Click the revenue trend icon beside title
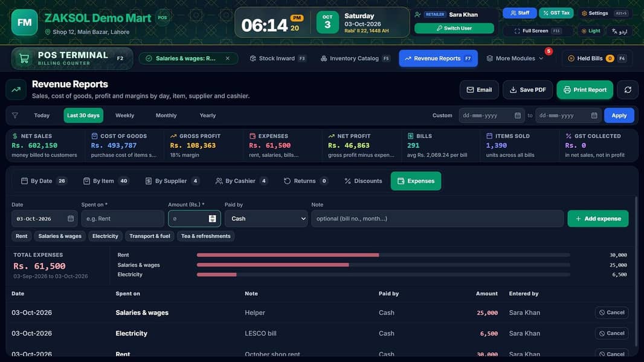 (x=16, y=89)
